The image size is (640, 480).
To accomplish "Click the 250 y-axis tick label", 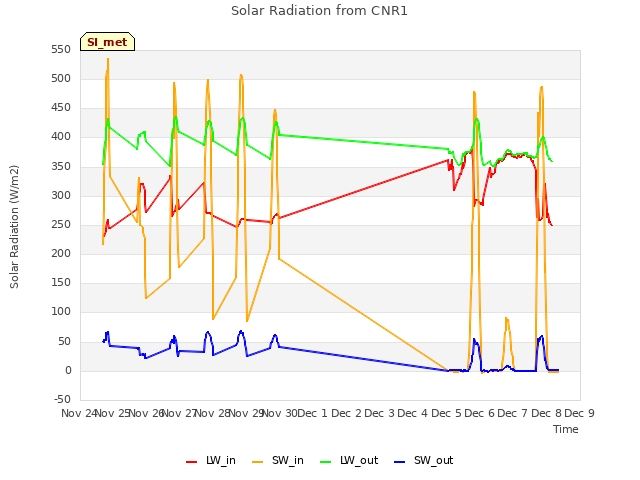I will coord(61,224).
